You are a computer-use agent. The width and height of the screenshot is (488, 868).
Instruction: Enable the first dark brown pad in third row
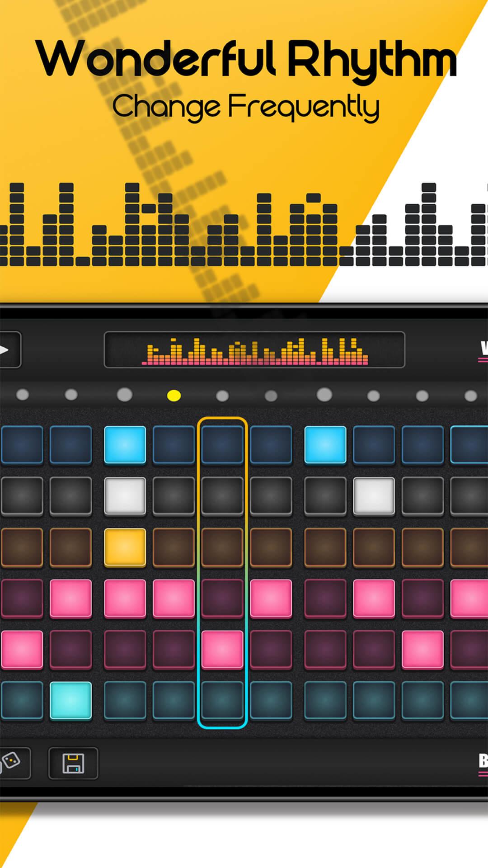tap(22, 547)
